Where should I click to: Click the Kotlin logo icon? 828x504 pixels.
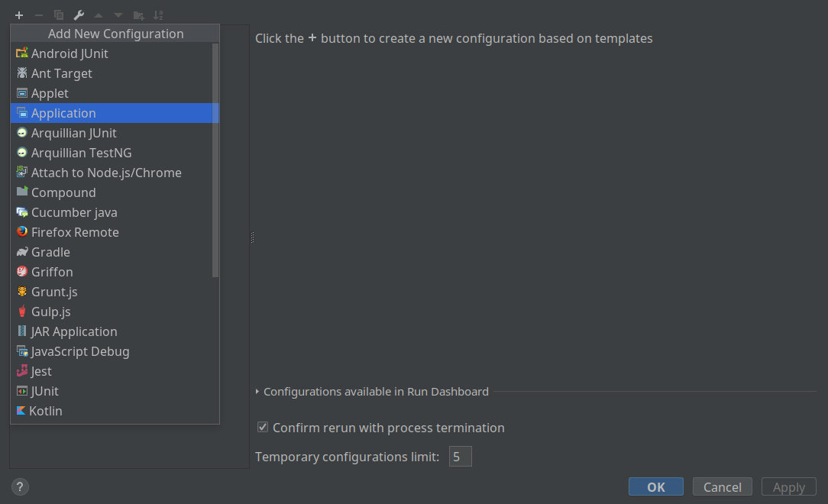click(x=21, y=411)
